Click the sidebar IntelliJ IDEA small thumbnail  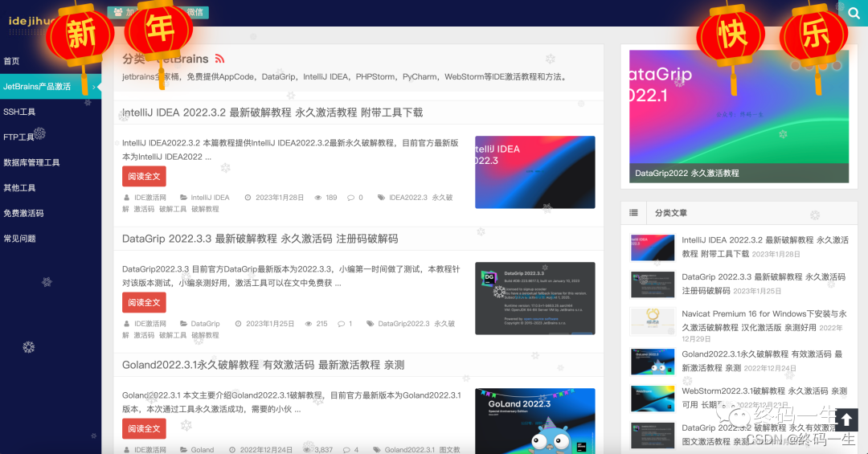click(x=653, y=247)
